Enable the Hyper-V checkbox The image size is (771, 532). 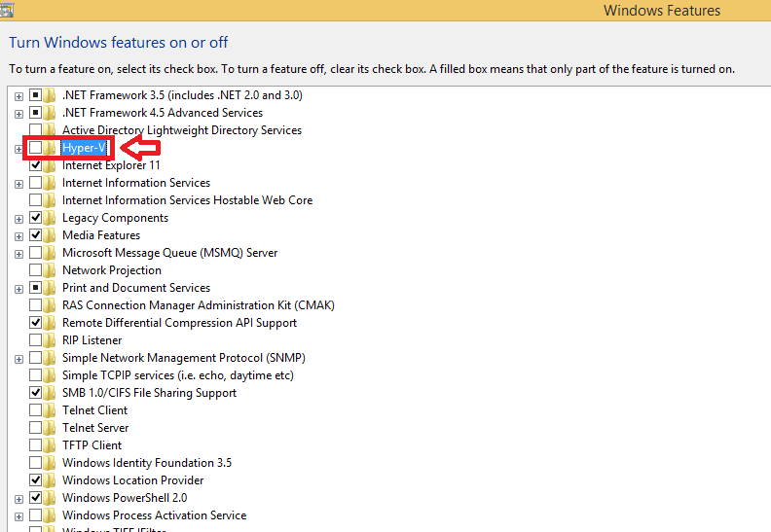[35, 147]
